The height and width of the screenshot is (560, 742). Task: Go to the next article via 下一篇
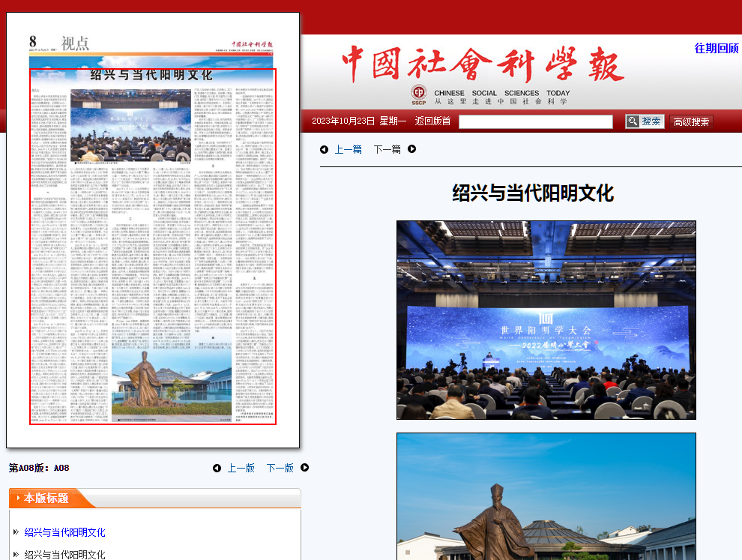[387, 149]
